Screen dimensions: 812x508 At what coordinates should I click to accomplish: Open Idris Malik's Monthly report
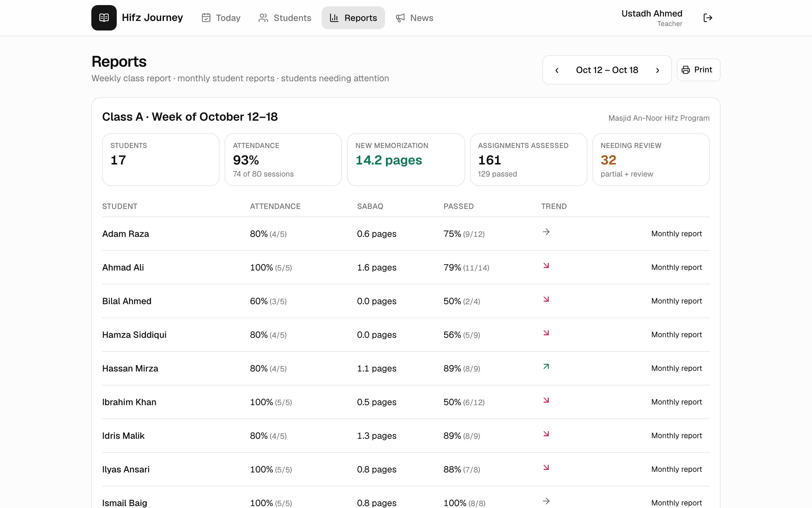coord(677,435)
